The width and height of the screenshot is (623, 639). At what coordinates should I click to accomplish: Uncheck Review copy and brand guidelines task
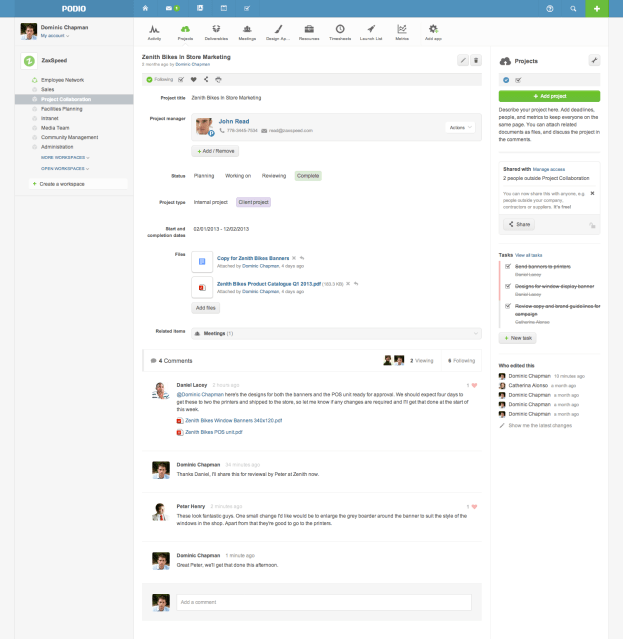pyautogui.click(x=508, y=306)
